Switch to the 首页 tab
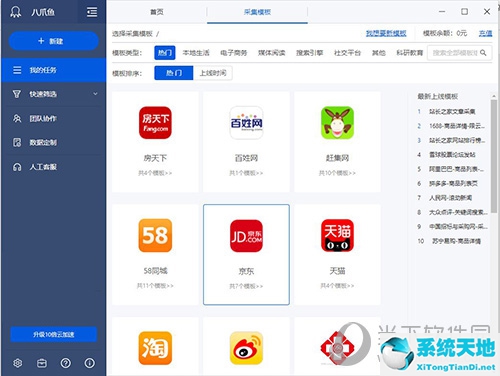 tap(157, 12)
